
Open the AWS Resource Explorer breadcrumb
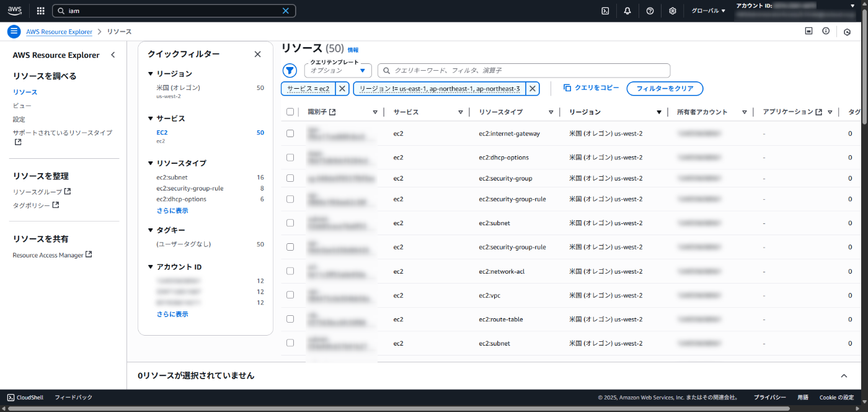coord(59,32)
